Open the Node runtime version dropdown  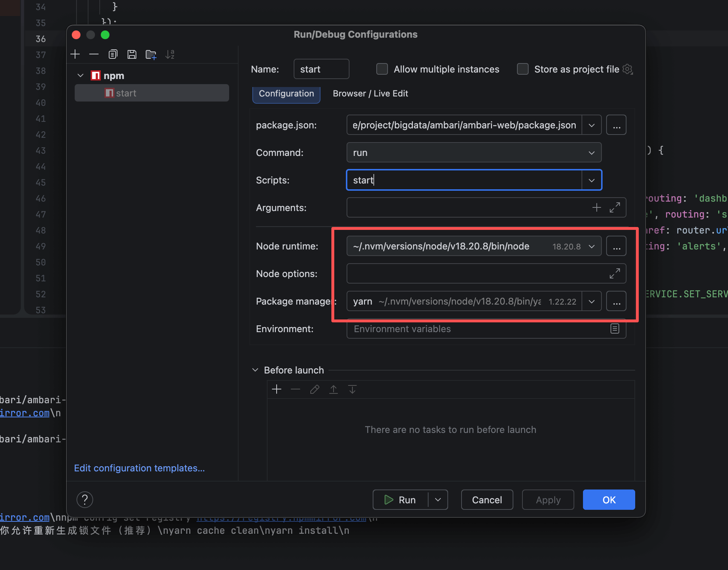592,246
